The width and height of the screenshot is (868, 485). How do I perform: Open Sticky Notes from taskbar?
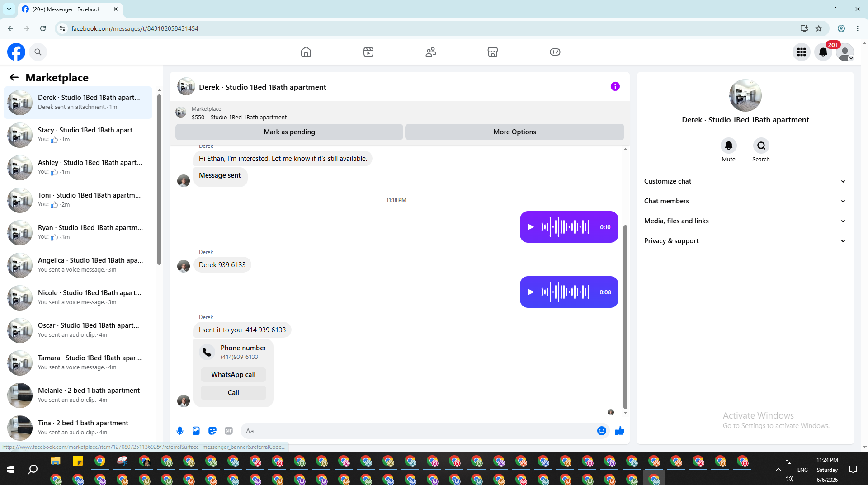(78, 461)
